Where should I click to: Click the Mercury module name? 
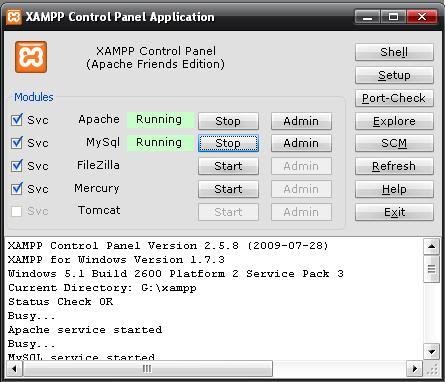point(97,188)
